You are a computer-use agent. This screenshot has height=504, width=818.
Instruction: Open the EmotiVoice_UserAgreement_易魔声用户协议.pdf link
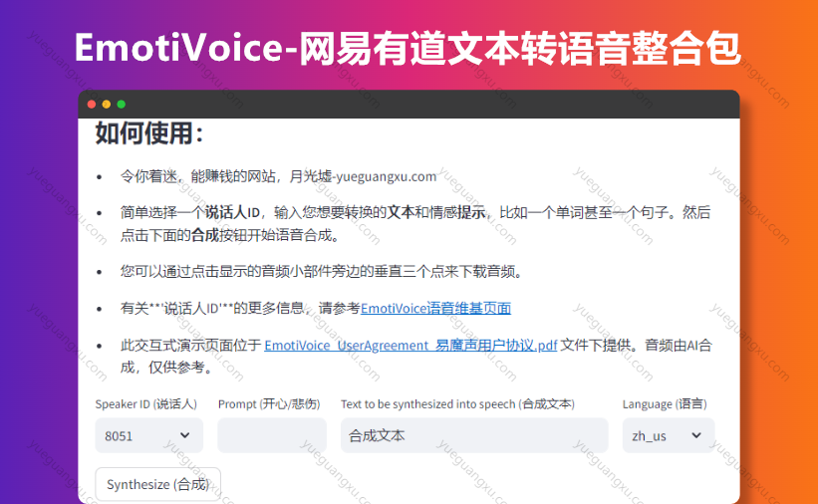pos(410,346)
